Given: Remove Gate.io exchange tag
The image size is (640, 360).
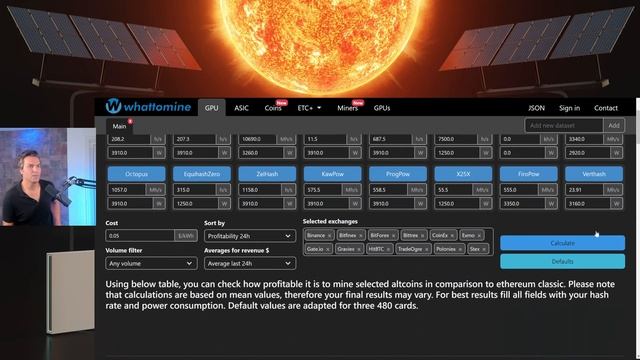Looking at the screenshot, I should pos(328,249).
